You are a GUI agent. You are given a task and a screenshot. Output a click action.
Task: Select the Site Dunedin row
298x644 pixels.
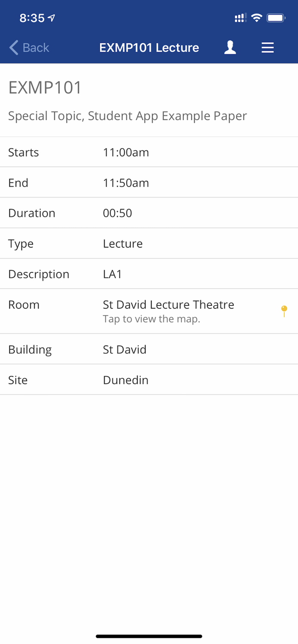149,380
